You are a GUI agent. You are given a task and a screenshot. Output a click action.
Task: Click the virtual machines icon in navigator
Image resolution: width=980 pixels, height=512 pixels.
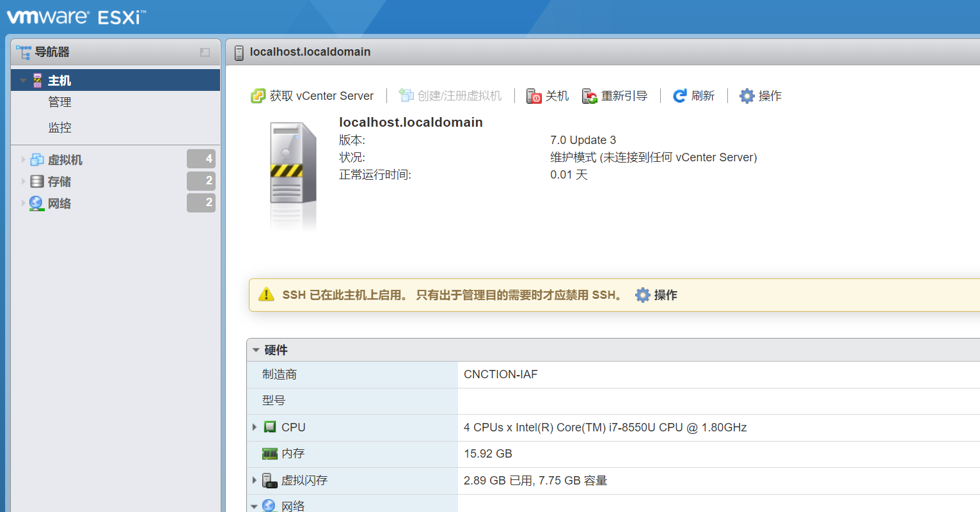pos(38,160)
